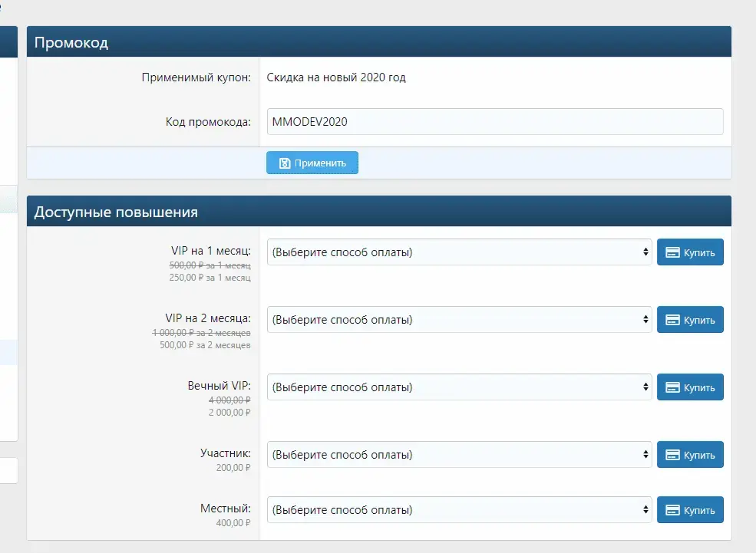Buy VIP на 1 месяц with Купить
Screen dimensions: 756x553
tap(690, 252)
